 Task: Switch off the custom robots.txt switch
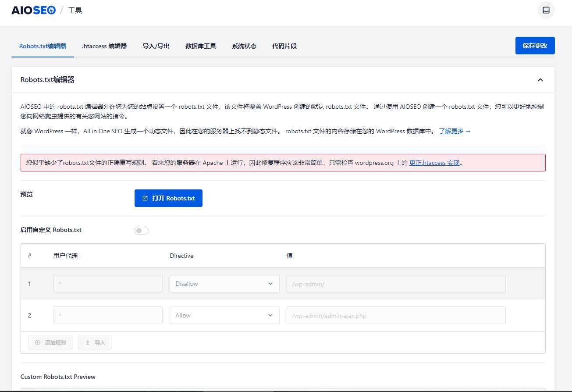(141, 230)
